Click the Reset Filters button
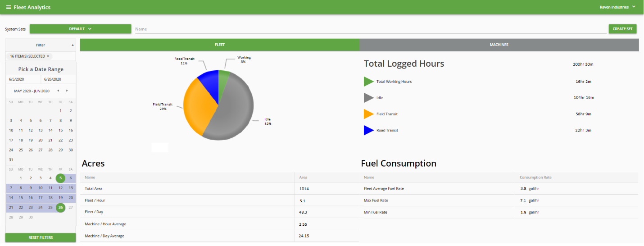Image resolution: width=644 pixels, height=246 pixels. [41, 237]
